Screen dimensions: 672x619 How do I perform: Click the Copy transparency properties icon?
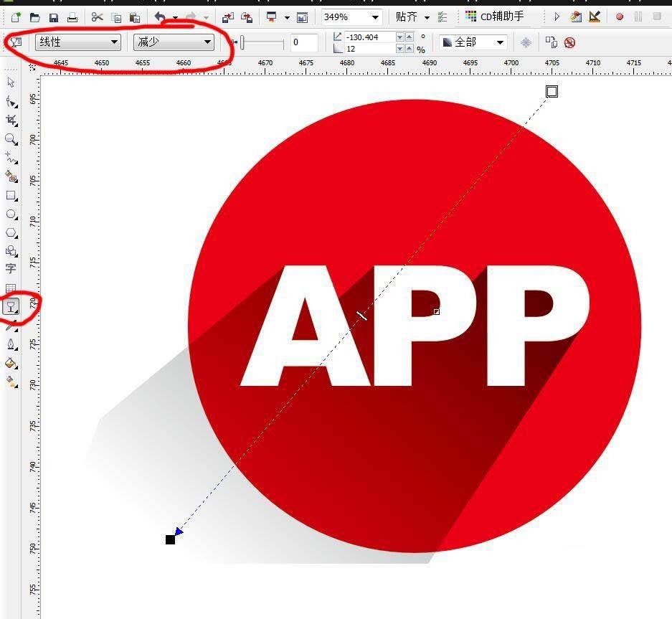tap(551, 43)
